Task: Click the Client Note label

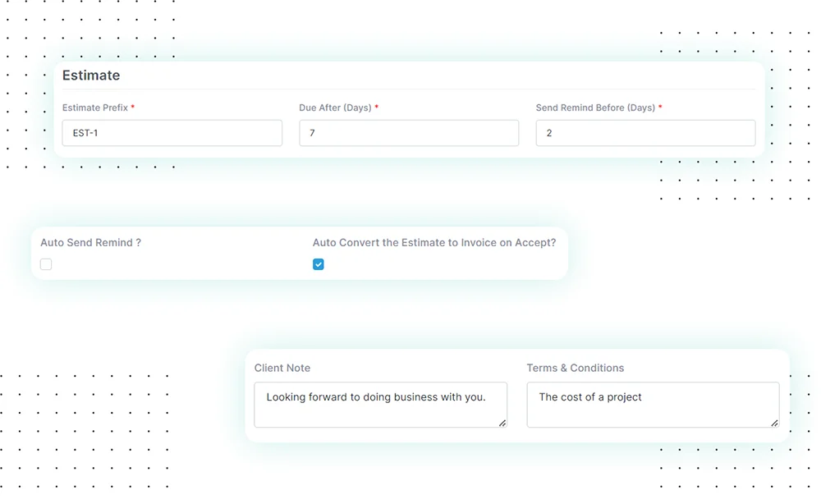Action: pyautogui.click(x=282, y=368)
